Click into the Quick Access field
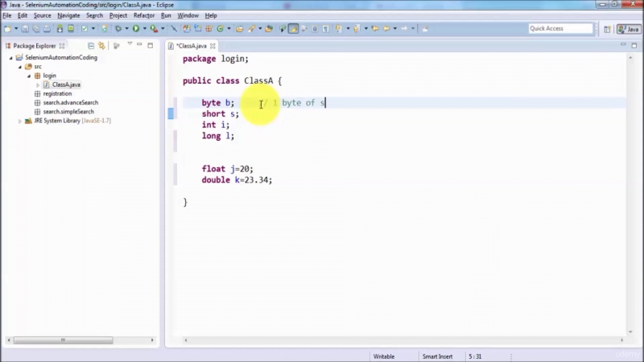This screenshot has height=362, width=644. pyautogui.click(x=560, y=28)
